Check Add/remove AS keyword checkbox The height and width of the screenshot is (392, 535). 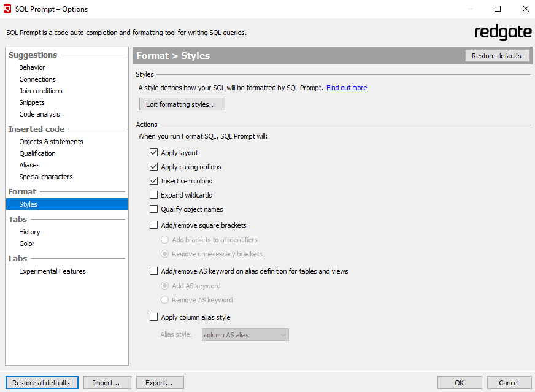[153, 271]
